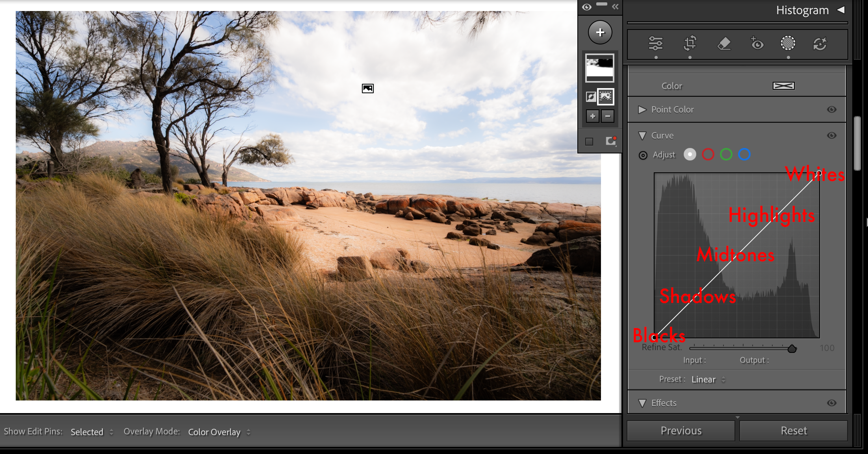Select the Crop and rotate tool
Viewport: 868px width, 454px height.
click(x=690, y=43)
